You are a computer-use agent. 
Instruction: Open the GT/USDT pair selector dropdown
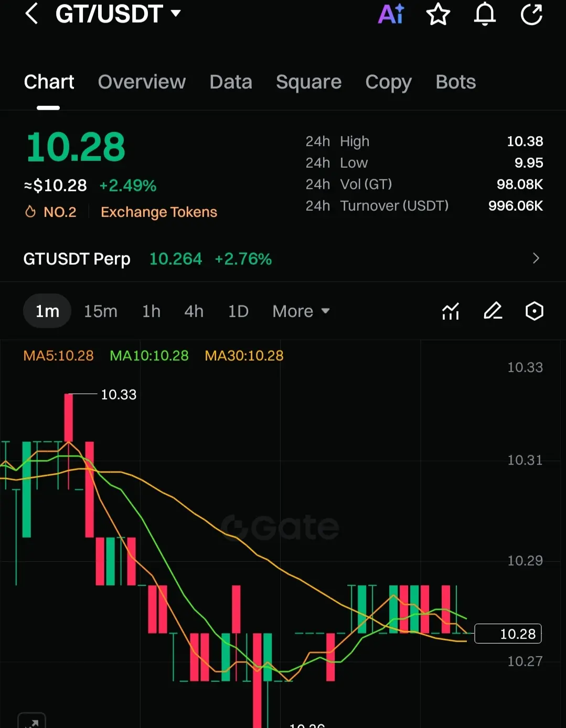pos(118,14)
